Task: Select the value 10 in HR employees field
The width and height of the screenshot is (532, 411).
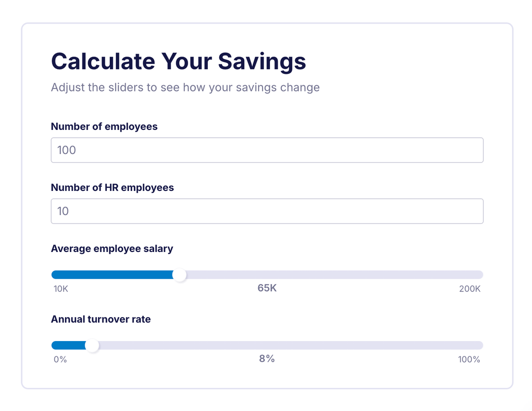Action: [63, 211]
